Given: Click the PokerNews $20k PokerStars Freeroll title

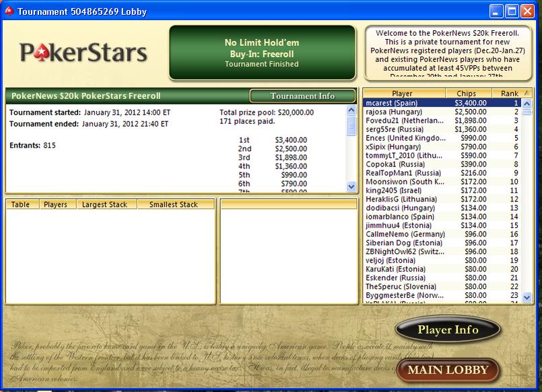Looking at the screenshot, I should point(86,96).
